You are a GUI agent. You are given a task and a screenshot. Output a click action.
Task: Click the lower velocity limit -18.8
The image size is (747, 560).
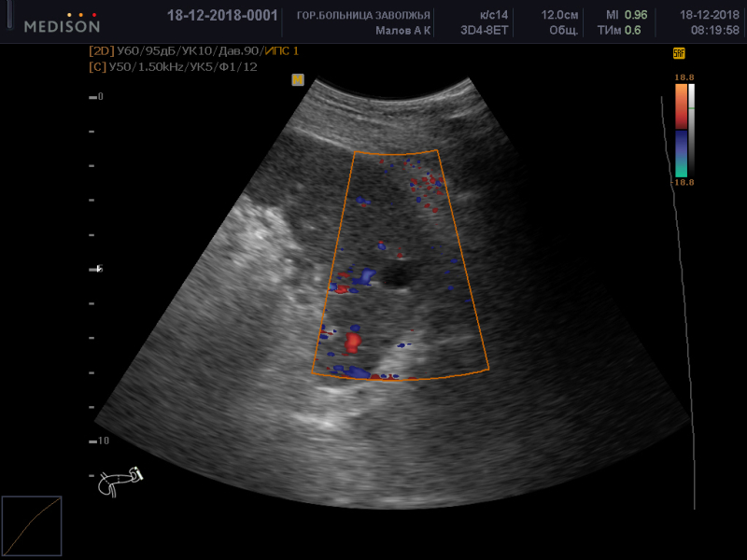pyautogui.click(x=683, y=182)
